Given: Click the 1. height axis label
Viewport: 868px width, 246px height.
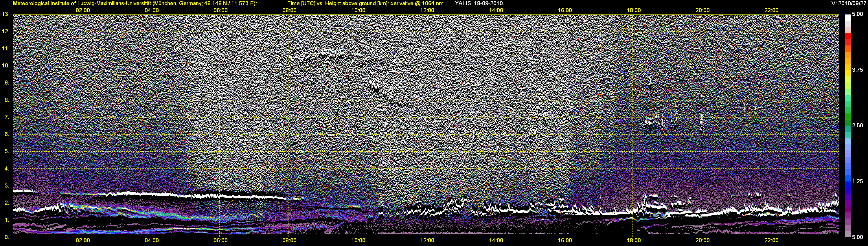Looking at the screenshot, I should click(x=7, y=220).
